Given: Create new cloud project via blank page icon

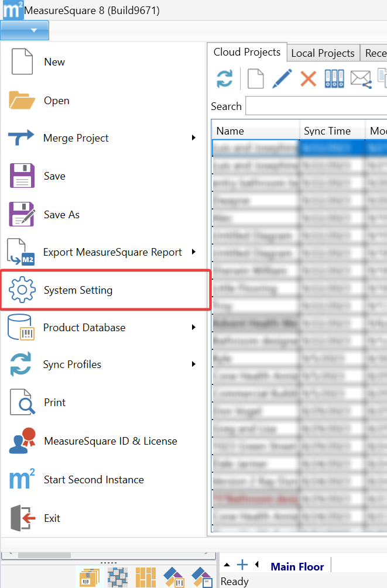Looking at the screenshot, I should [256, 79].
